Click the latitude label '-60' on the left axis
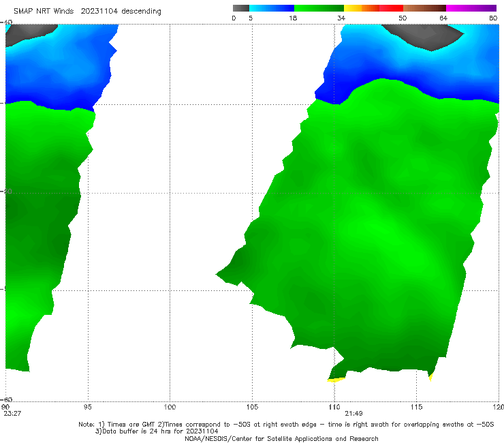504x443 pixels. pos(7,399)
